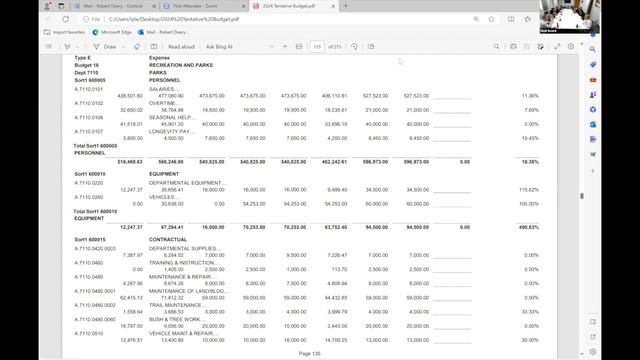Select the RECREATION AND PARKS heading text
Viewport: 640px width, 360px height.
tap(181, 65)
